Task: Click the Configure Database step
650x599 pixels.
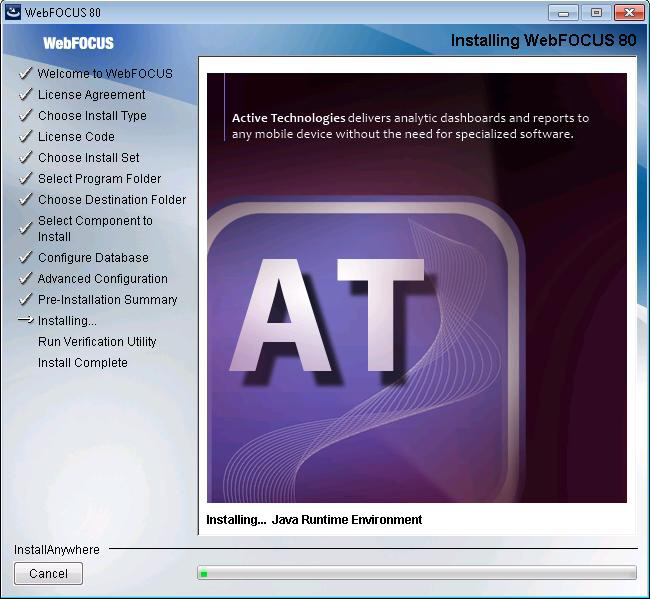Action: click(x=93, y=257)
